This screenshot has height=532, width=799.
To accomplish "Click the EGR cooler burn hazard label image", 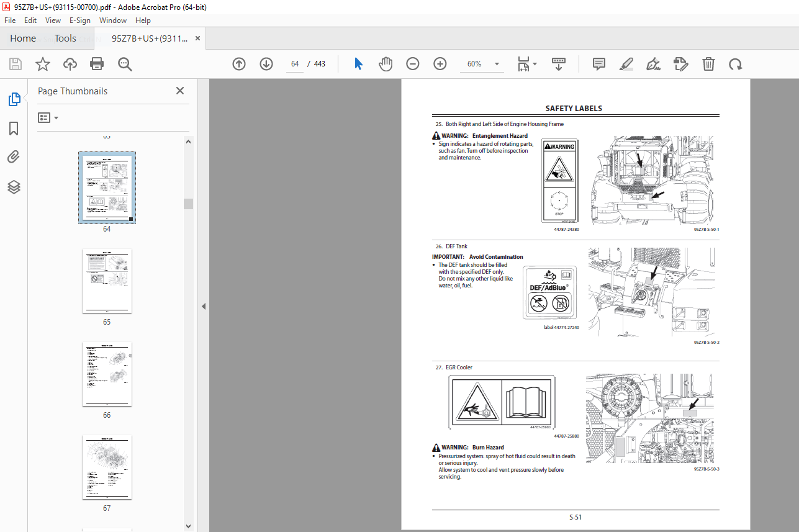I will tap(502, 403).
